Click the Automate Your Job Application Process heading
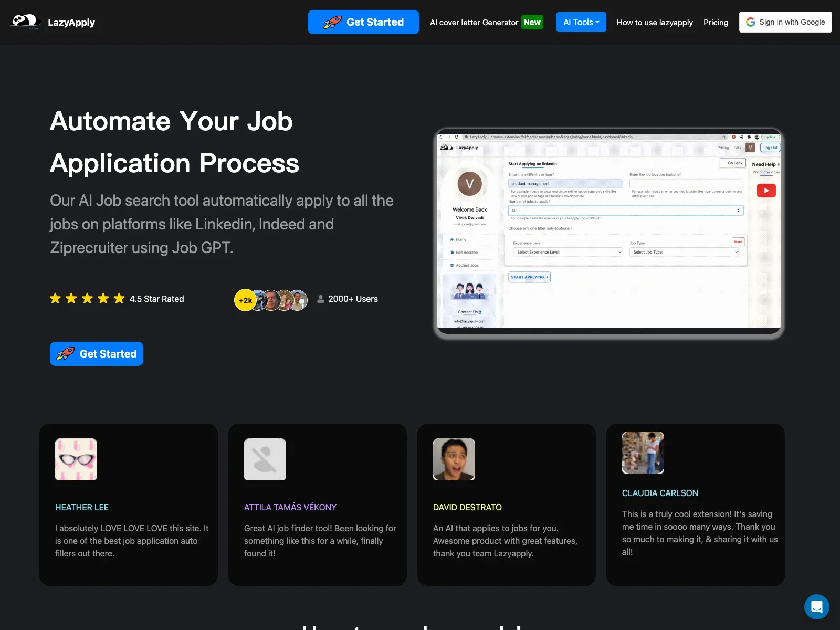840x630 pixels. click(174, 142)
